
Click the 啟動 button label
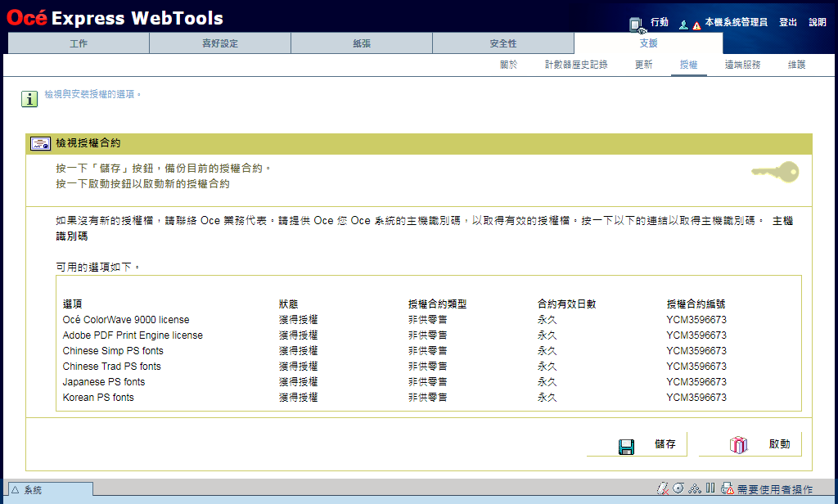[779, 444]
